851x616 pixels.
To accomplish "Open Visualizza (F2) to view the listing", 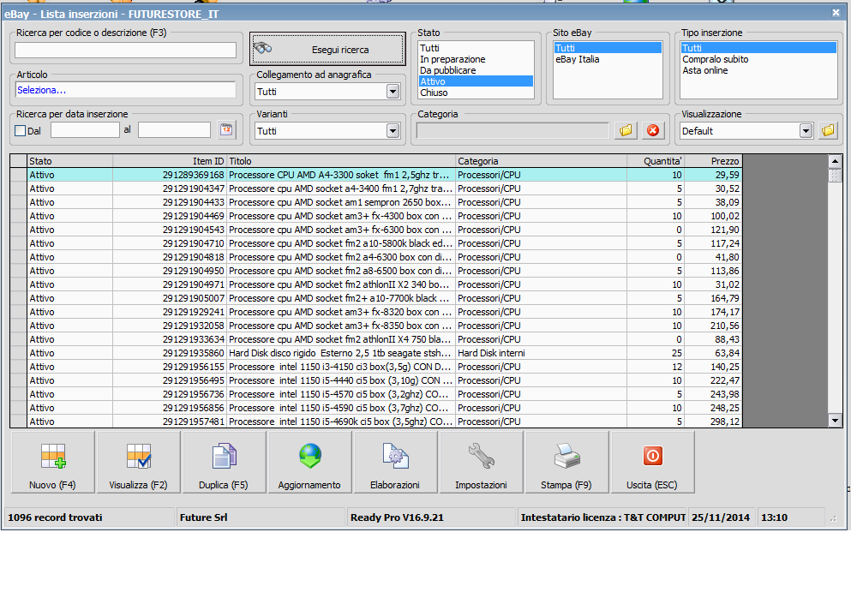I will point(138,463).
